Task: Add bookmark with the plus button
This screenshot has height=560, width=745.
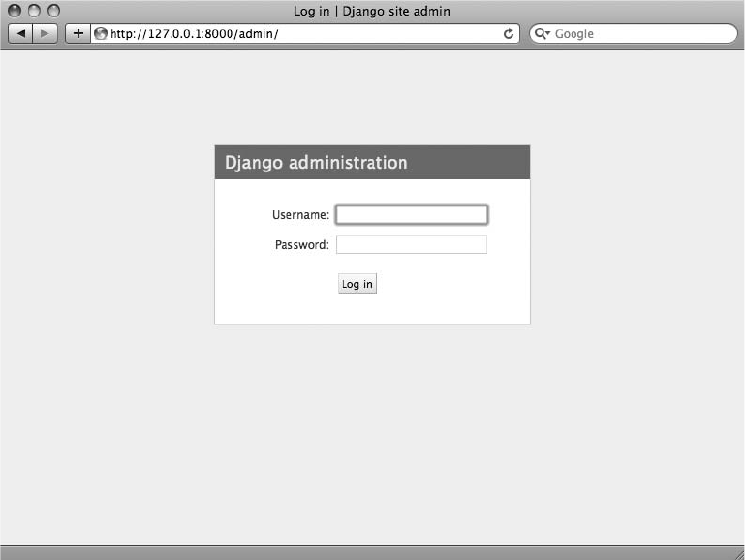Action: pyautogui.click(x=78, y=34)
